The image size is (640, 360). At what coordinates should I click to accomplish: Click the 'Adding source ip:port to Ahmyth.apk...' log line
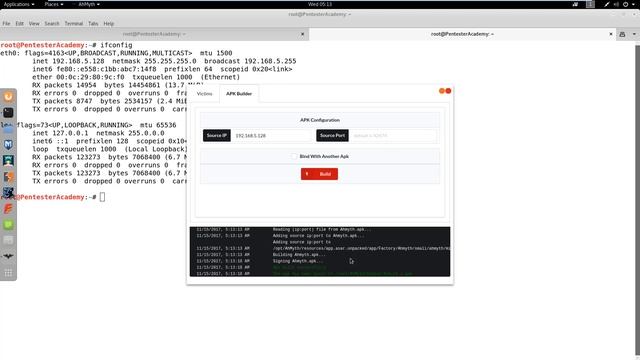coord(318,236)
